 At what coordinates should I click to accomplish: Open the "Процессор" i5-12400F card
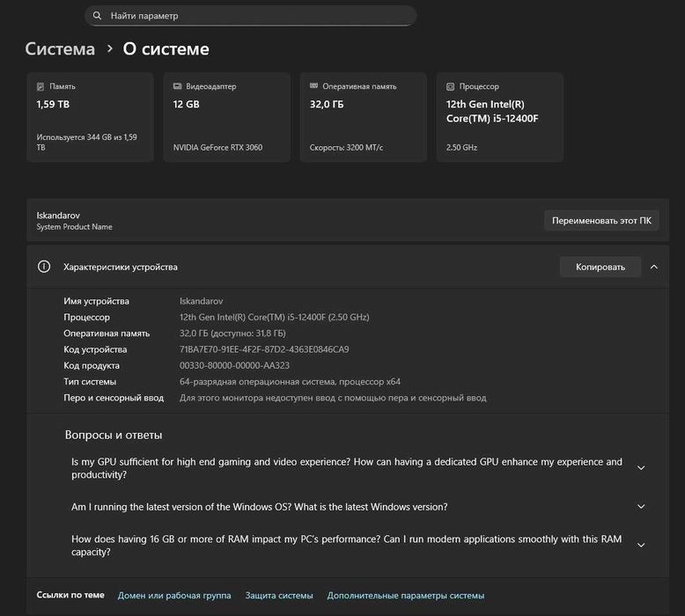coord(500,117)
